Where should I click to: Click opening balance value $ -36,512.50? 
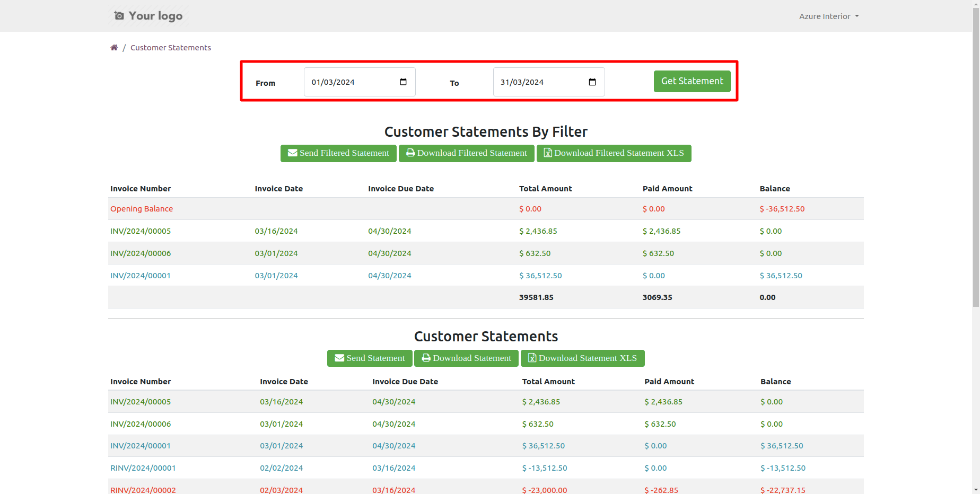(782, 209)
